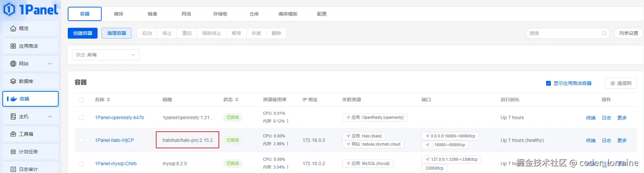The width and height of the screenshot is (644, 173).
Task: Switch to the 配置 tab
Action: 322,14
